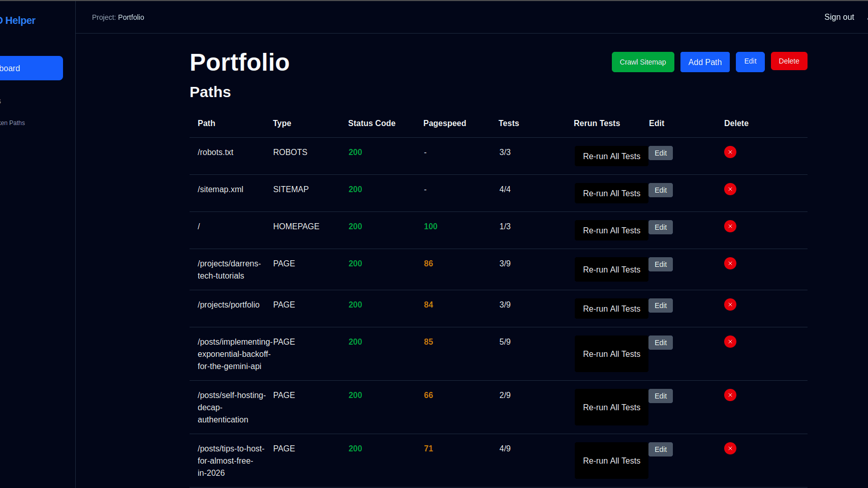Click the blue Edit project button
868x488 pixels.
tap(750, 62)
